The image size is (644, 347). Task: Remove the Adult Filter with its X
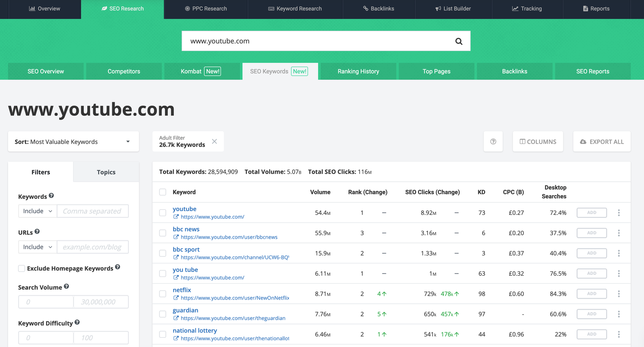tap(215, 141)
